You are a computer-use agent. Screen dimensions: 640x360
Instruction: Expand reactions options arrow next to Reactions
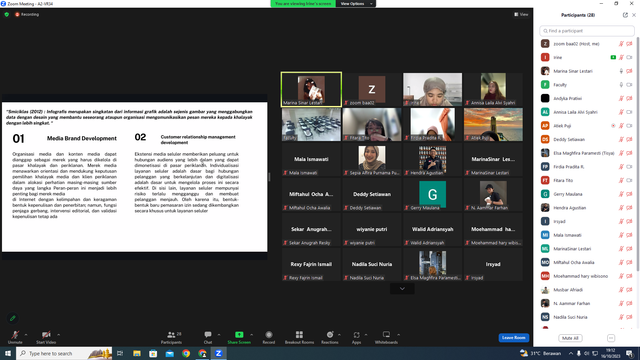[x=339, y=335]
